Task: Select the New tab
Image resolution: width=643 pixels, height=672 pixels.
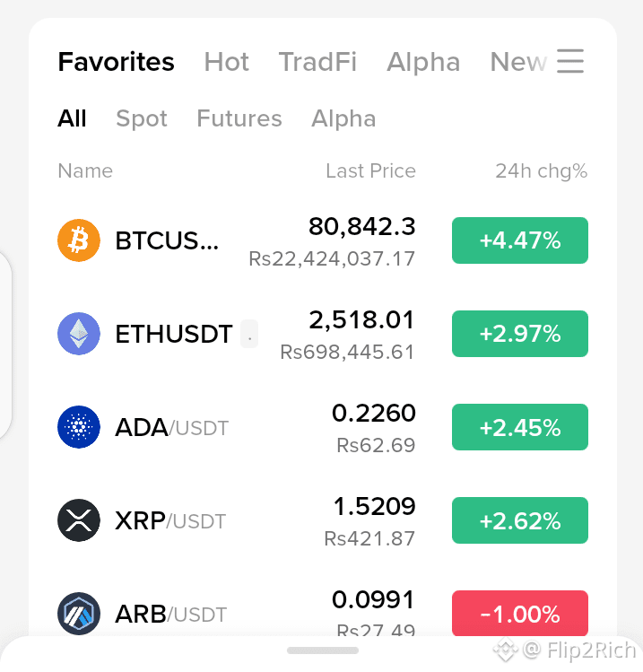Action: (518, 62)
